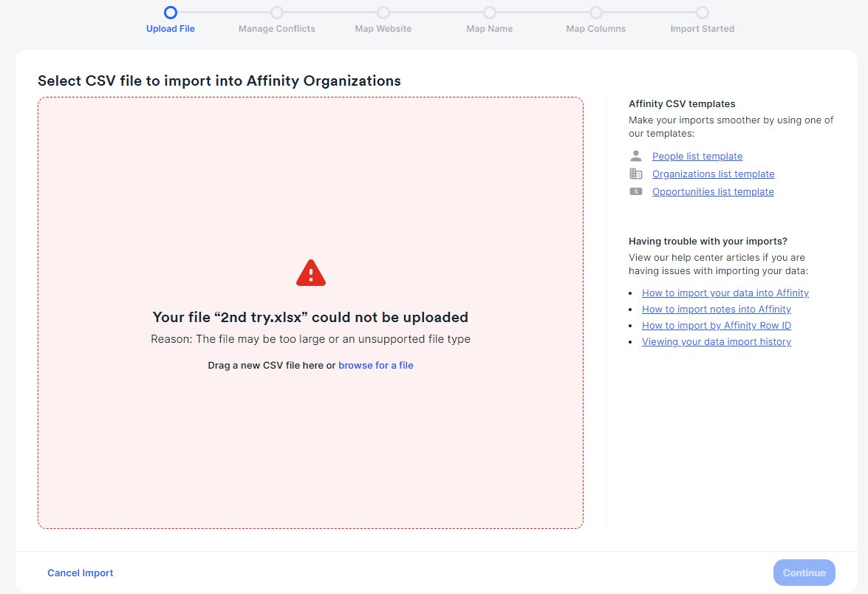Screen dimensions: 868x594
Task: Click the Having trouble with your imports heading
Action: click(708, 242)
